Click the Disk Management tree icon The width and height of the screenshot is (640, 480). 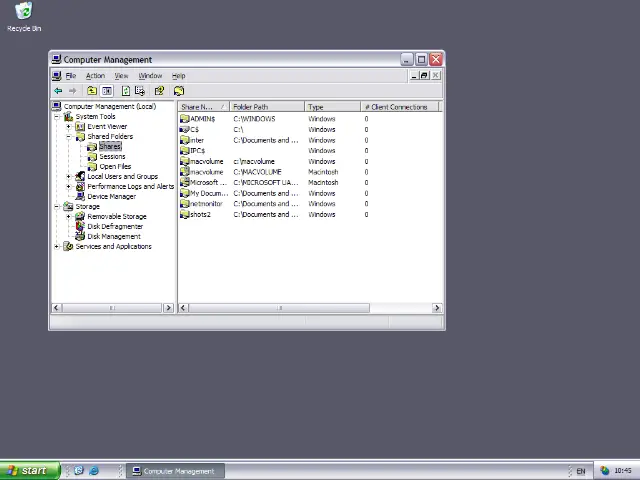[80, 236]
